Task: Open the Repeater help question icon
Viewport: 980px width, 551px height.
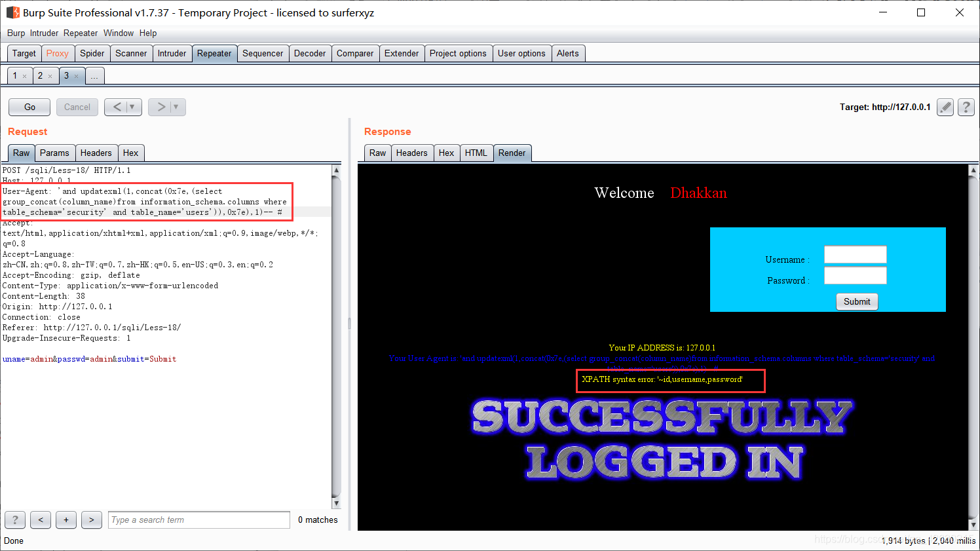Action: pos(966,107)
